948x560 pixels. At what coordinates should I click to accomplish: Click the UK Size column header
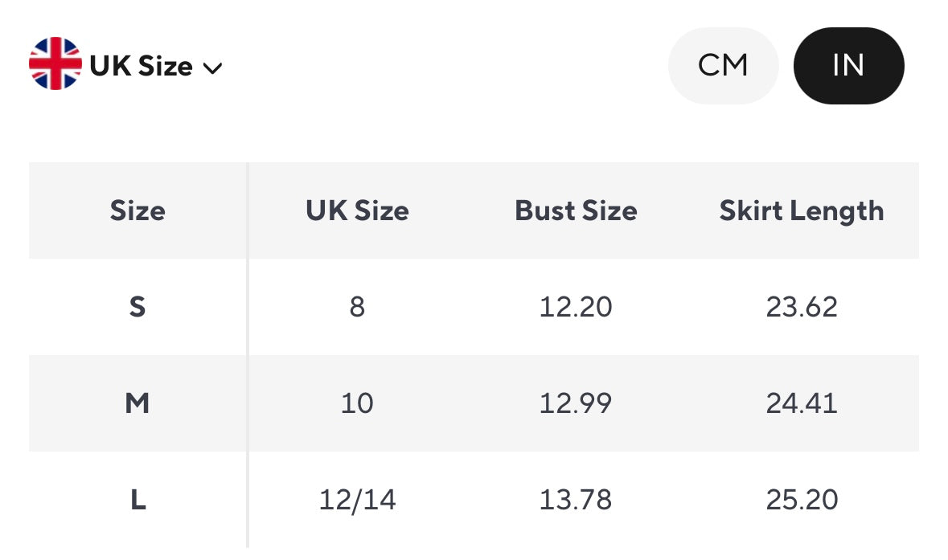coord(357,211)
